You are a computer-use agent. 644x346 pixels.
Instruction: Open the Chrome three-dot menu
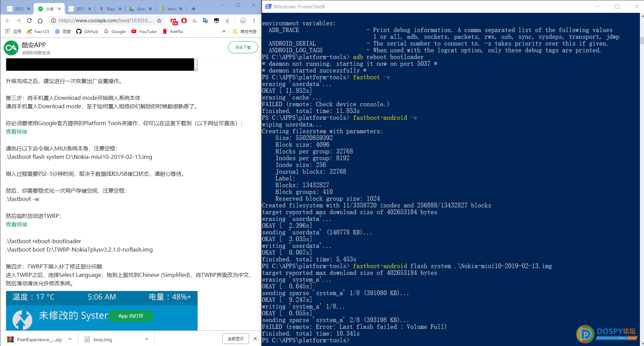tap(254, 21)
